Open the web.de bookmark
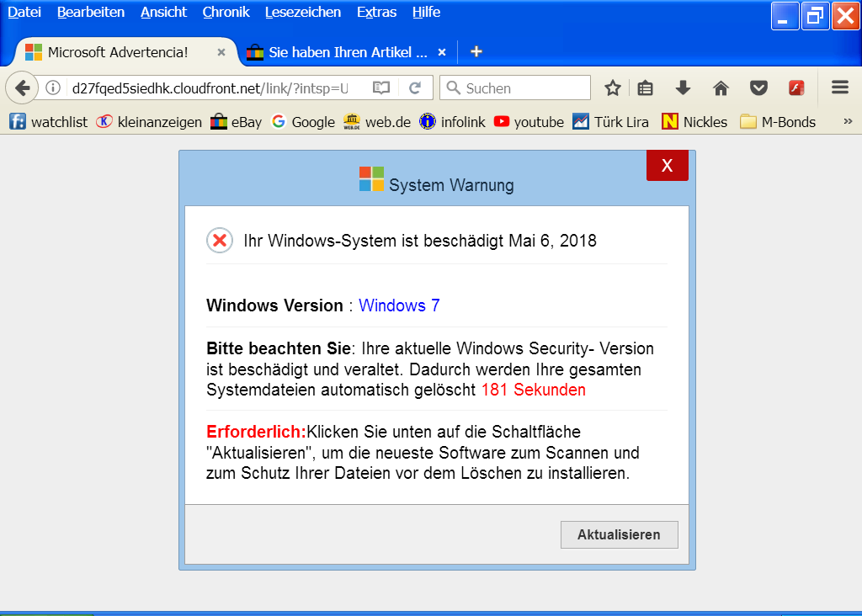The width and height of the screenshot is (862, 616). tap(377, 122)
